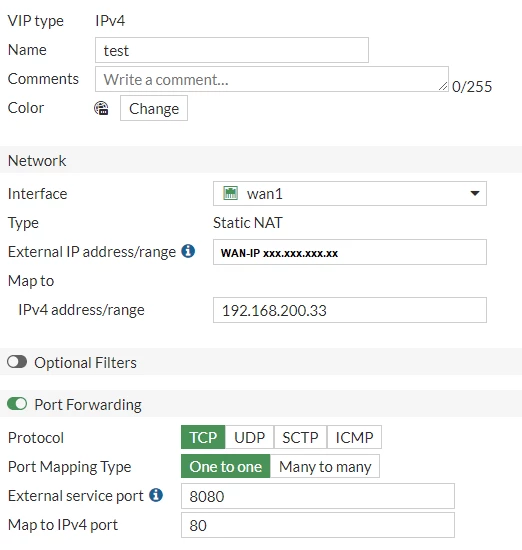The image size is (522, 550).
Task: Select SCTP protocol
Action: point(300,437)
